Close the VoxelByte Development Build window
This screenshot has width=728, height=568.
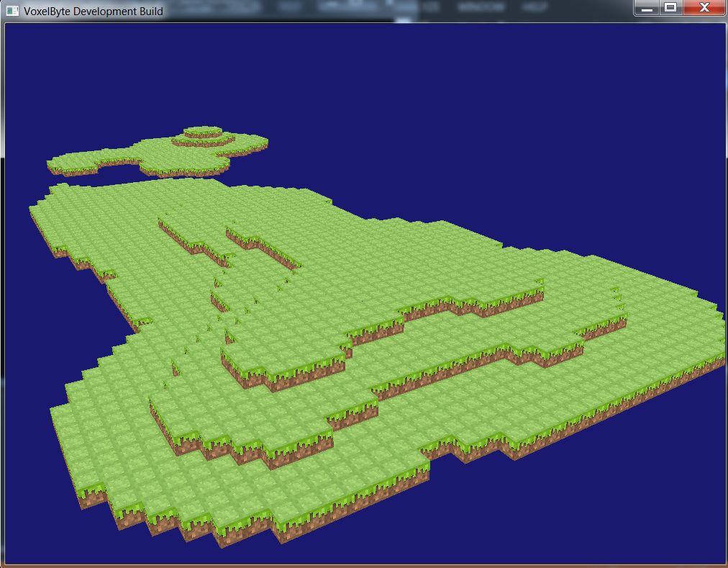[704, 8]
